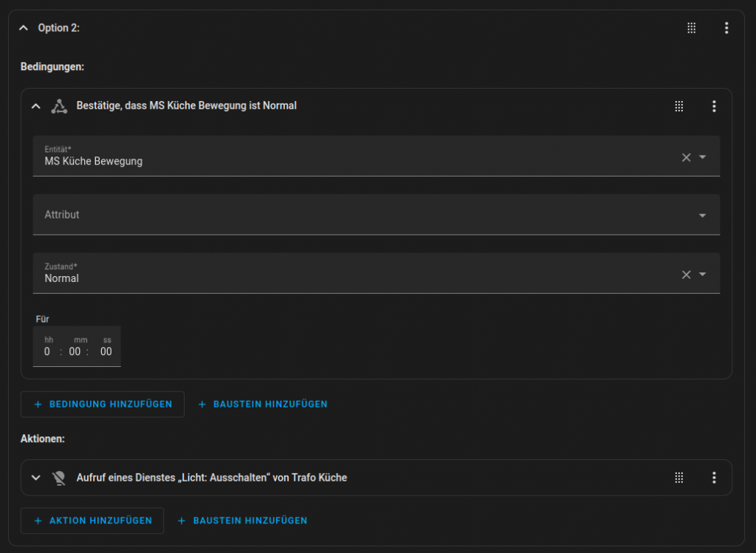Clear the Entität field MS Küche Bewegung
This screenshot has height=553, width=756.
click(686, 157)
